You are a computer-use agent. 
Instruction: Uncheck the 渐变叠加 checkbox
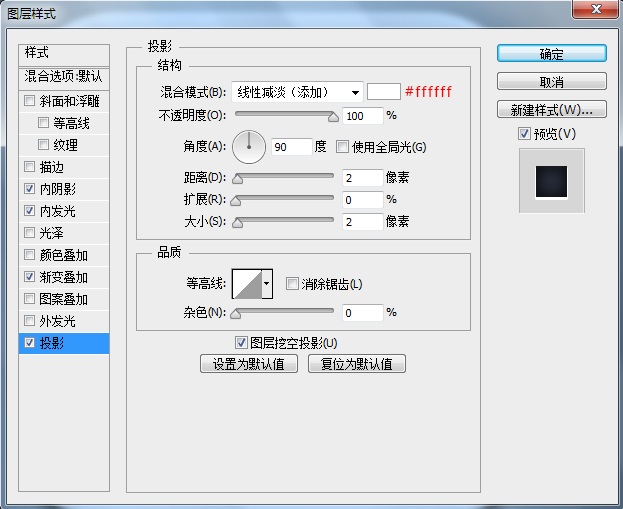[29, 277]
